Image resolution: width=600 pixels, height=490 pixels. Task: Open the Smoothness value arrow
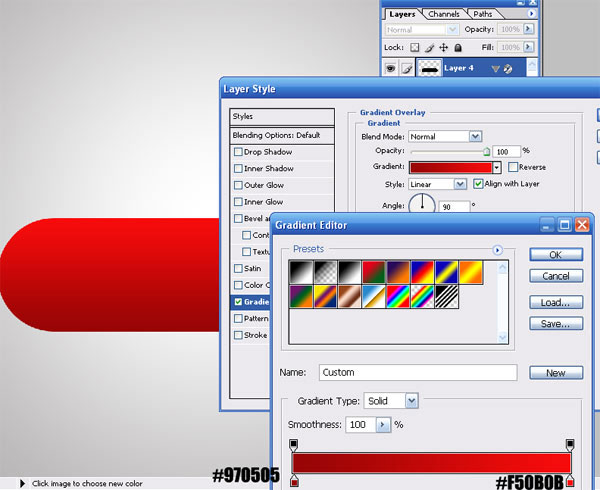[383, 425]
